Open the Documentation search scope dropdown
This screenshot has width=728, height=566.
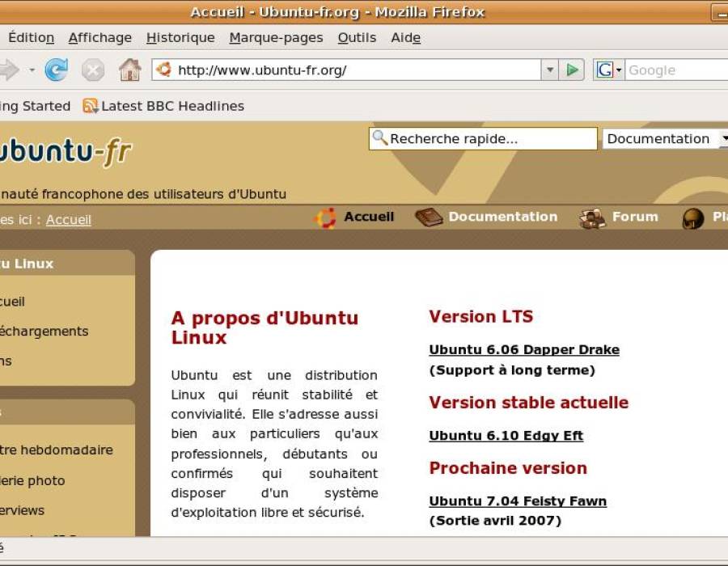(665, 139)
